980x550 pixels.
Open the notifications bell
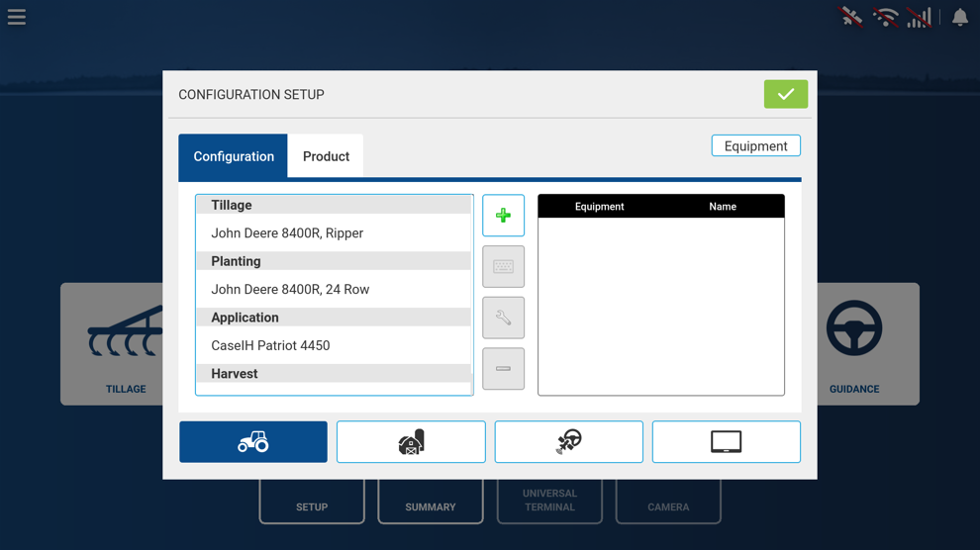(960, 18)
